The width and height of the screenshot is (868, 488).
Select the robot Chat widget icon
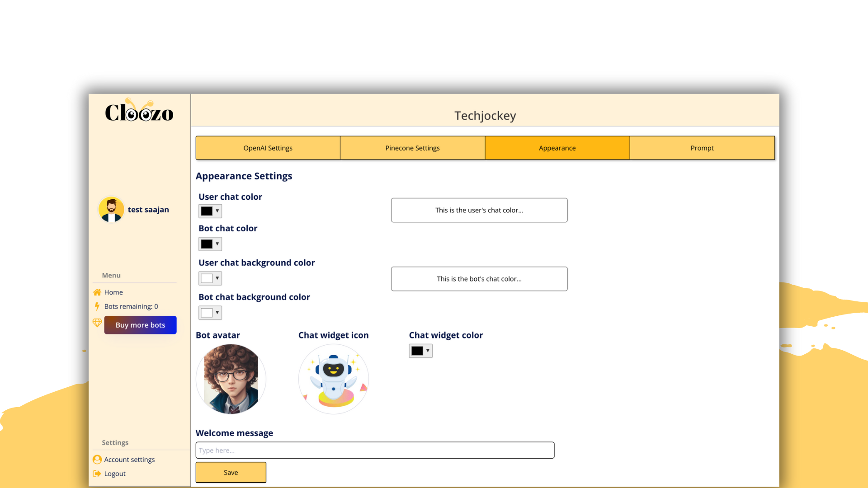pyautogui.click(x=334, y=379)
